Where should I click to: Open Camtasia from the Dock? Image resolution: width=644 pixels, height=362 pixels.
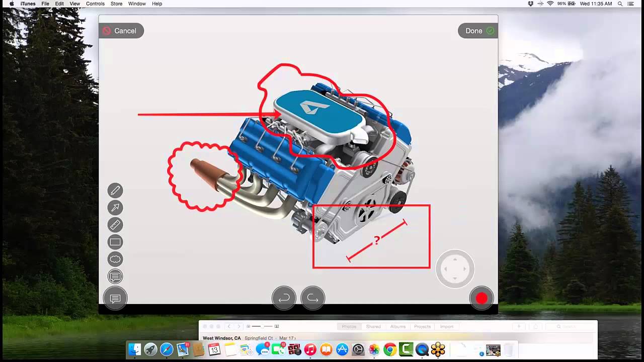click(x=406, y=349)
